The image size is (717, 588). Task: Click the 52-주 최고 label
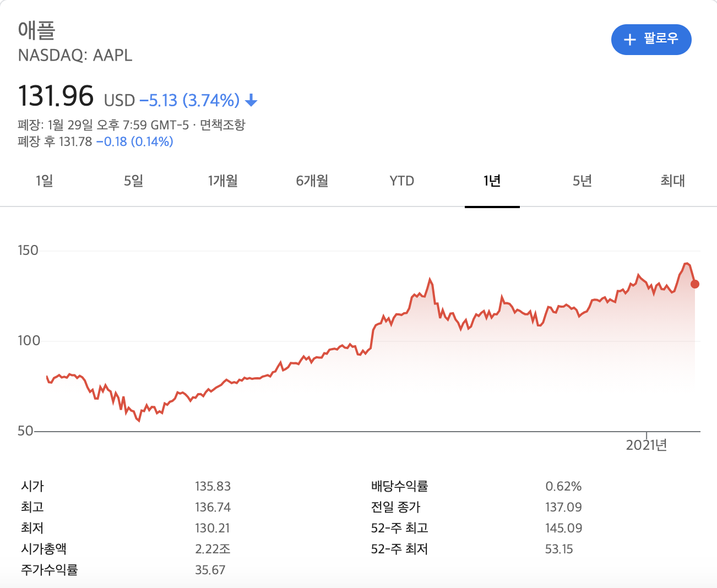(400, 528)
